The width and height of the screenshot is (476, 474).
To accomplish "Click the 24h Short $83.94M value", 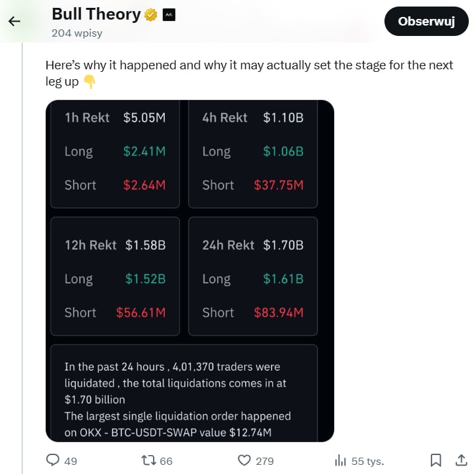I will (279, 313).
